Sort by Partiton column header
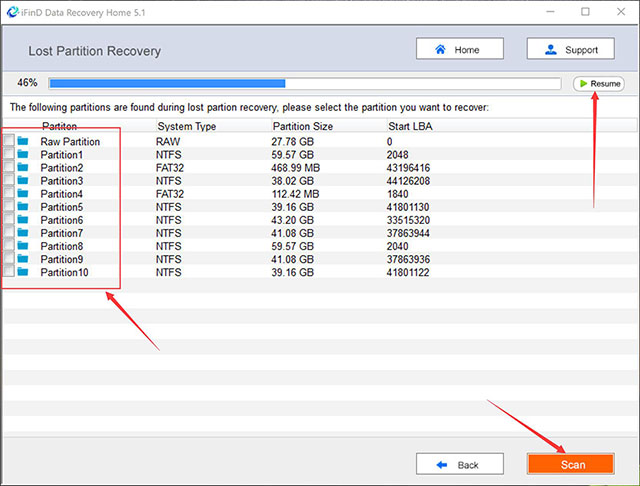 tap(60, 126)
